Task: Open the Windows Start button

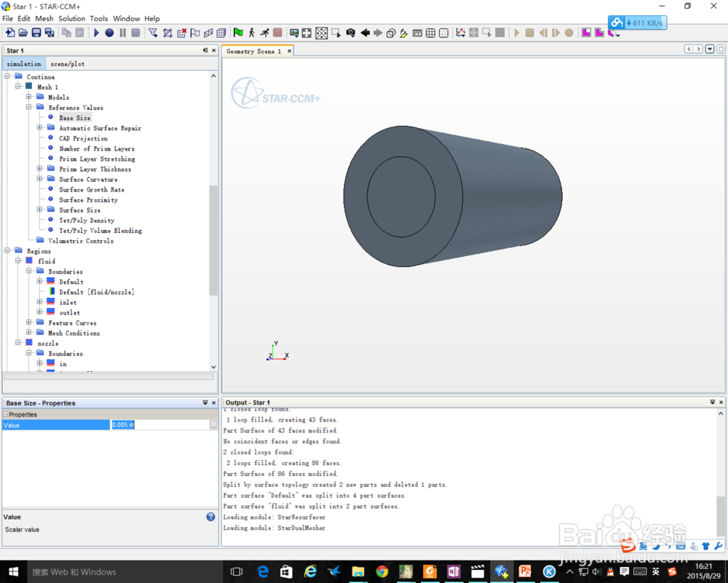Action: pos(13,572)
